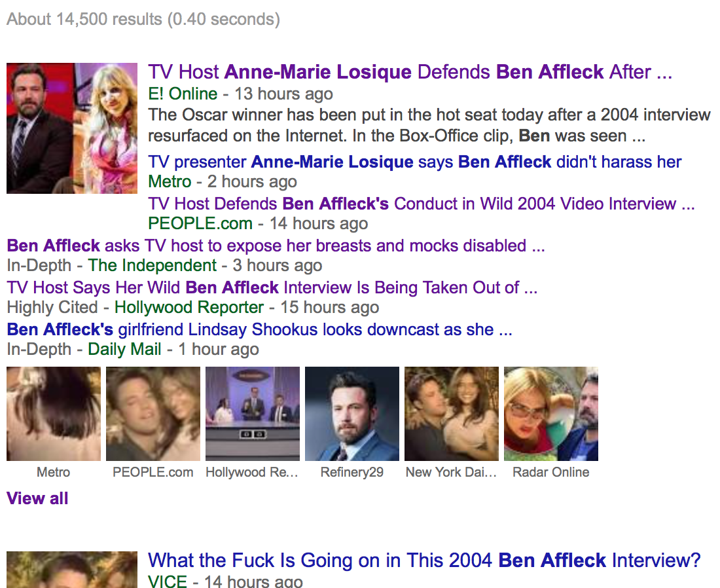Click the 'Refinery29' caption under thumbnail
720x588 pixels.
point(351,472)
